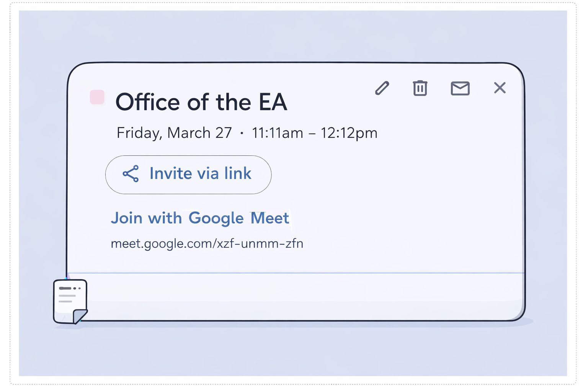Click the date "Friday, March 27"

point(174,133)
